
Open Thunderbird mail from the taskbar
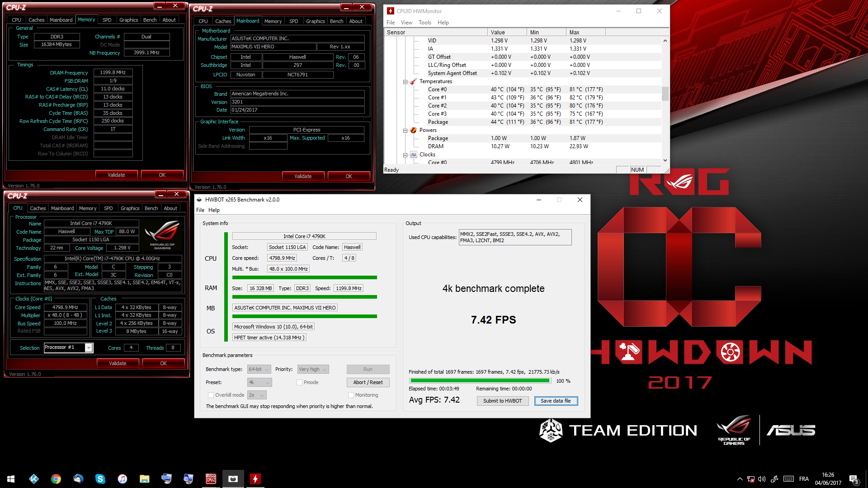[x=78, y=479]
